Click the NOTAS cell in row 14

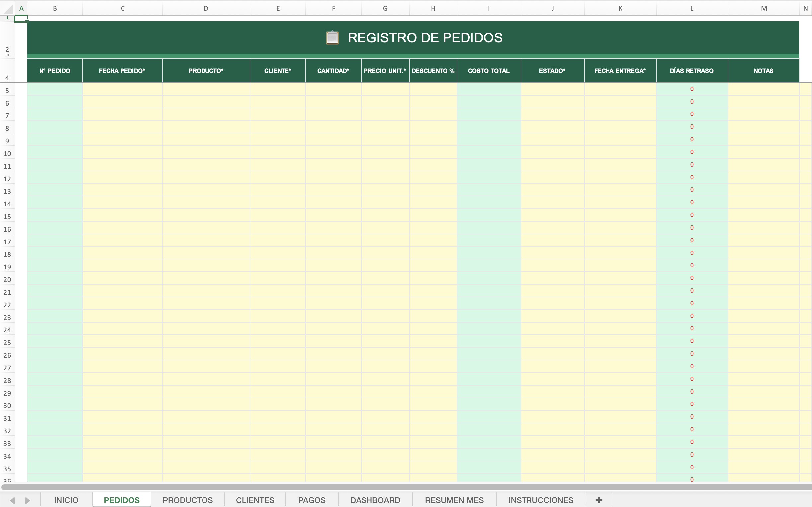click(x=764, y=202)
